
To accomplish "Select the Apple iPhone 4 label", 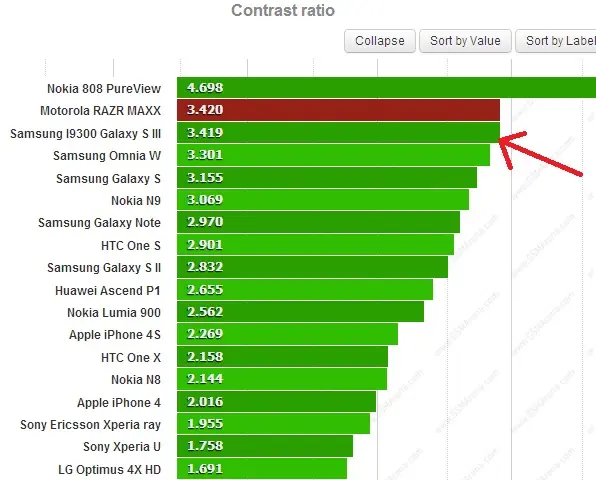I will (119, 402).
